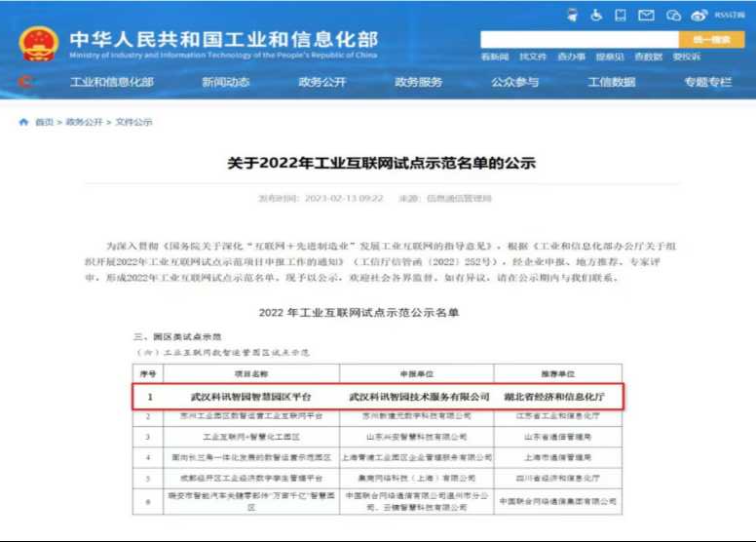The height and width of the screenshot is (542, 756).
Task: Click the WeChat icon in header
Action: point(673,16)
